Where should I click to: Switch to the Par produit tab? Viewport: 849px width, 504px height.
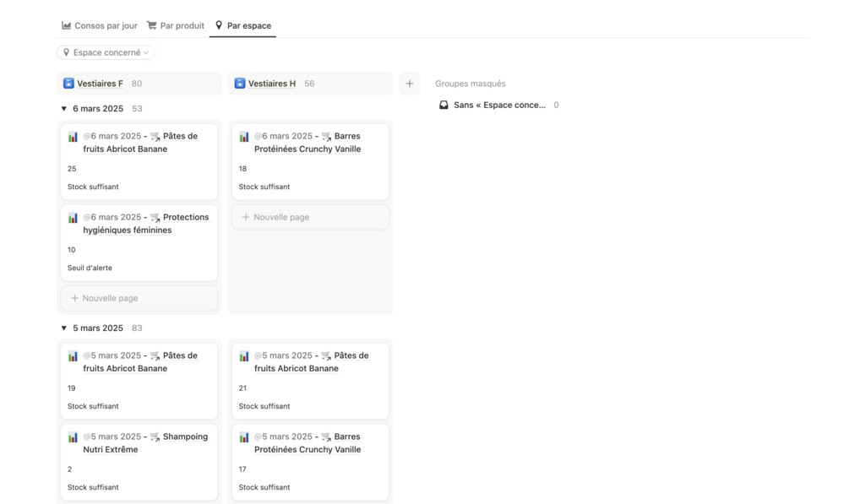[x=176, y=25]
